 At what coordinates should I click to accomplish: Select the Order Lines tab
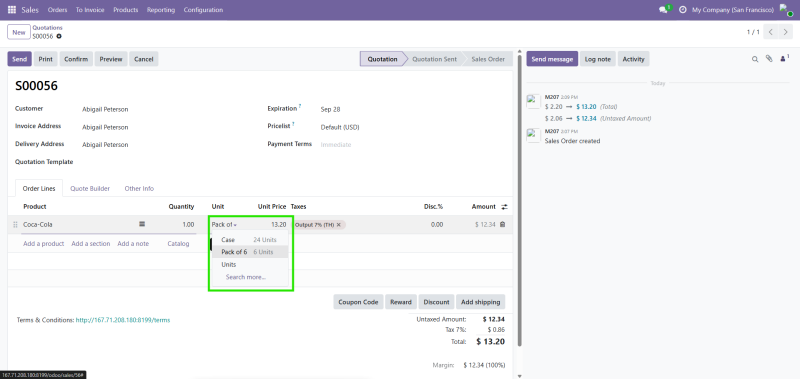tap(39, 188)
